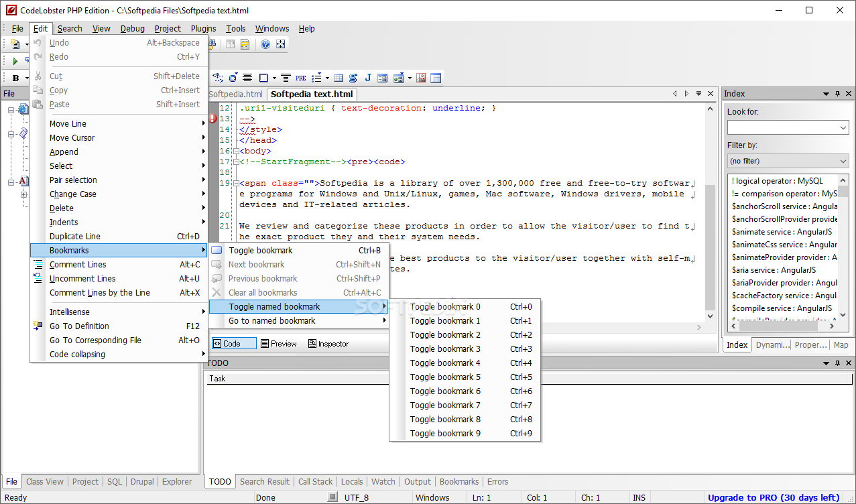Click the PRE preformatted text icon
856x504 pixels.
pos(300,78)
